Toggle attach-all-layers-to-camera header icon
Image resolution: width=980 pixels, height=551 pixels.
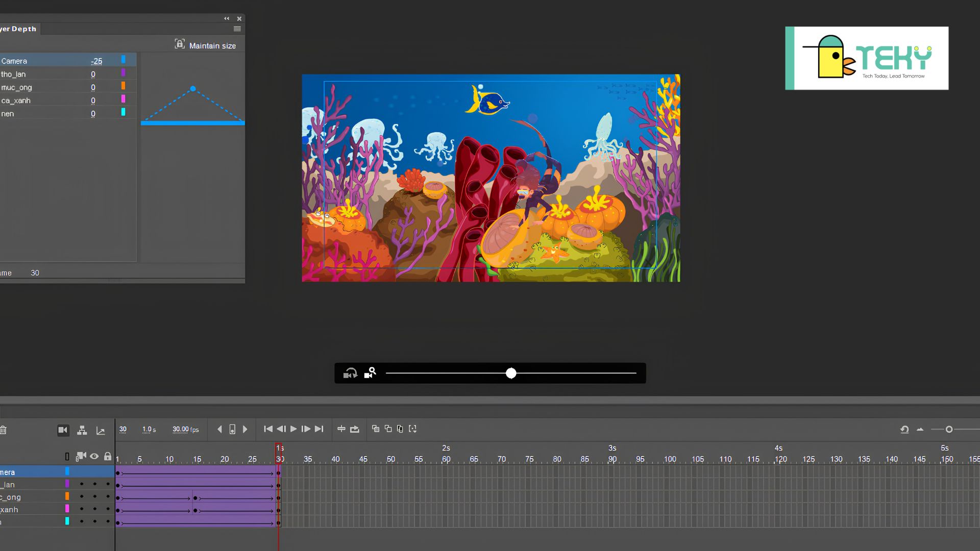pos(81,456)
